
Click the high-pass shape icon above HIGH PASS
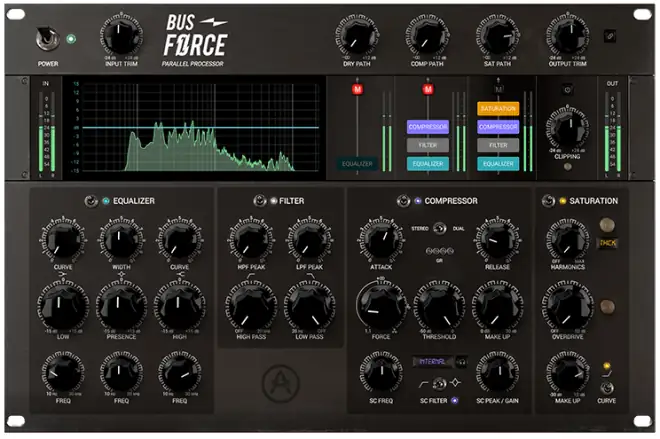[x=251, y=276]
